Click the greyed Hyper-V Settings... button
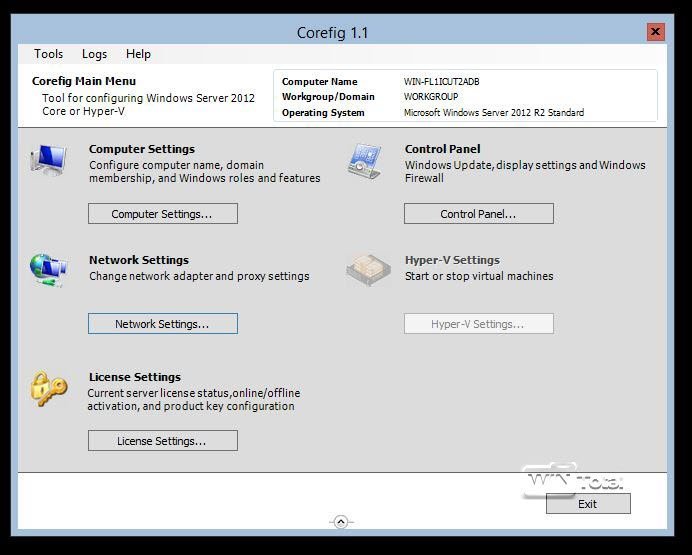The height and width of the screenshot is (555, 692). click(479, 323)
